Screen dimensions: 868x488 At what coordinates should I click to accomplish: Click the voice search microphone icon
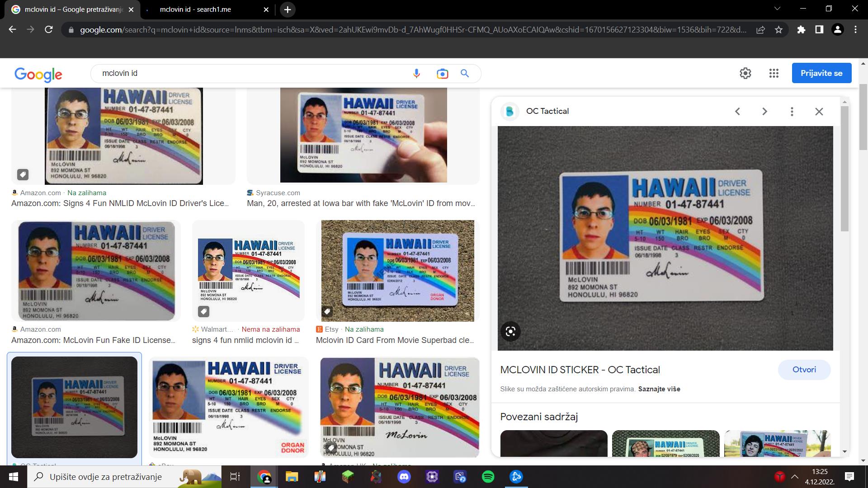[x=416, y=74]
